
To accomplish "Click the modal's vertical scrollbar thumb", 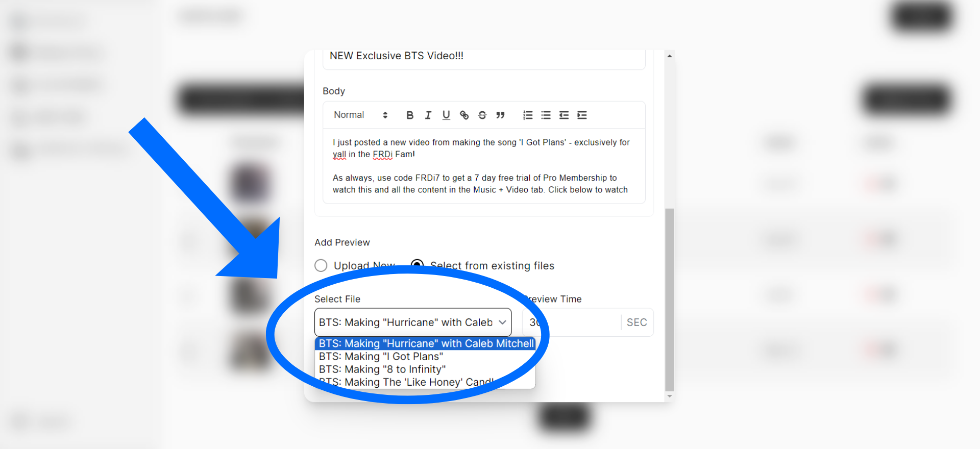I will click(670, 298).
